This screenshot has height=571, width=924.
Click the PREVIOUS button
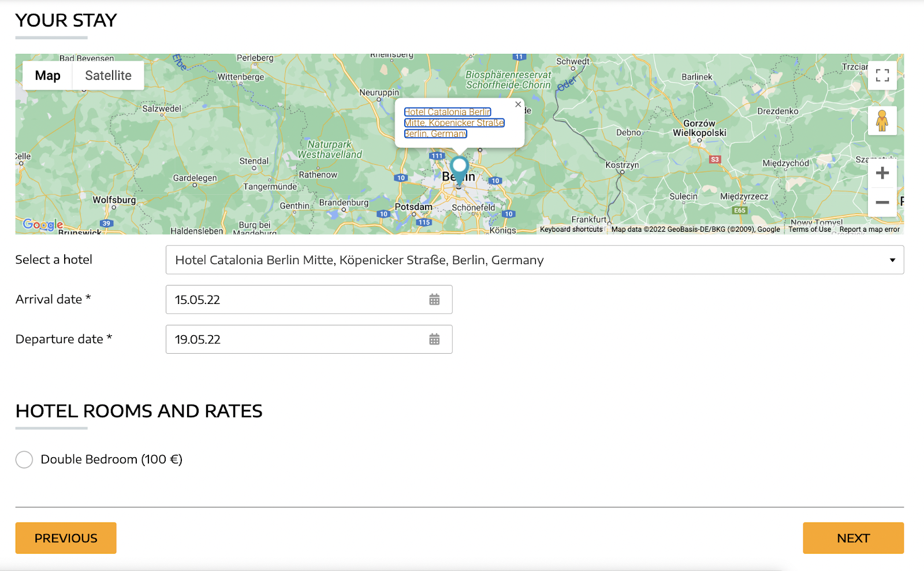[66, 538]
